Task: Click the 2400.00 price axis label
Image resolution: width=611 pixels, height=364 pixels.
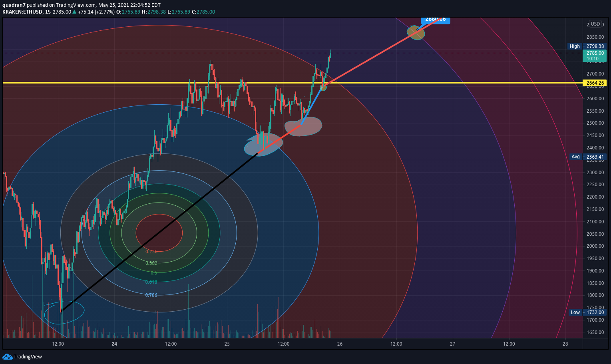Action: coord(595,148)
